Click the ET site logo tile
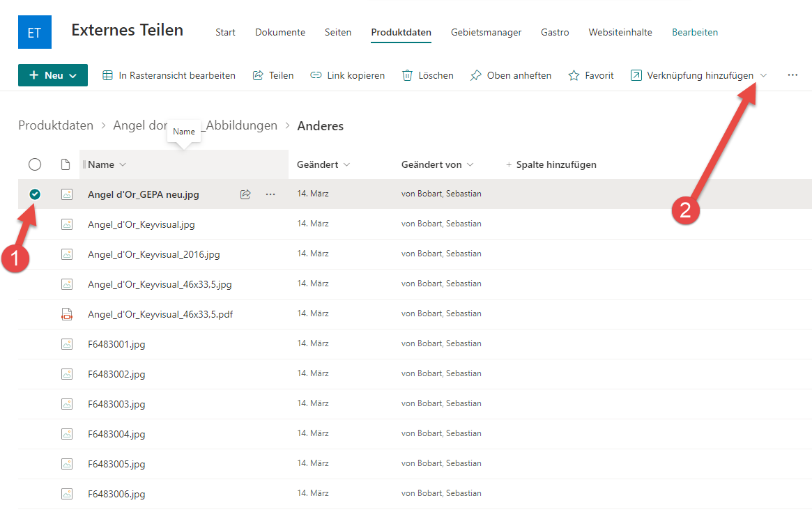Screen dimensions: 812x512 (35, 32)
